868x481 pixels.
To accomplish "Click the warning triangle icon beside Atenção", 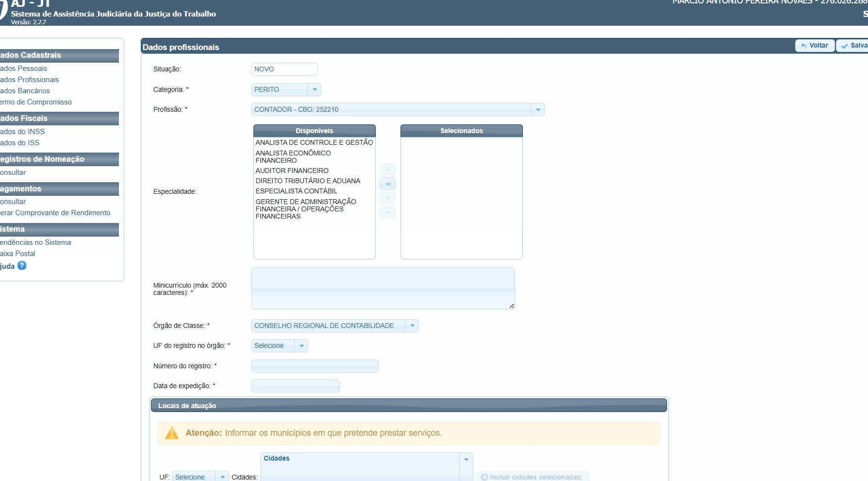I will (172, 433).
